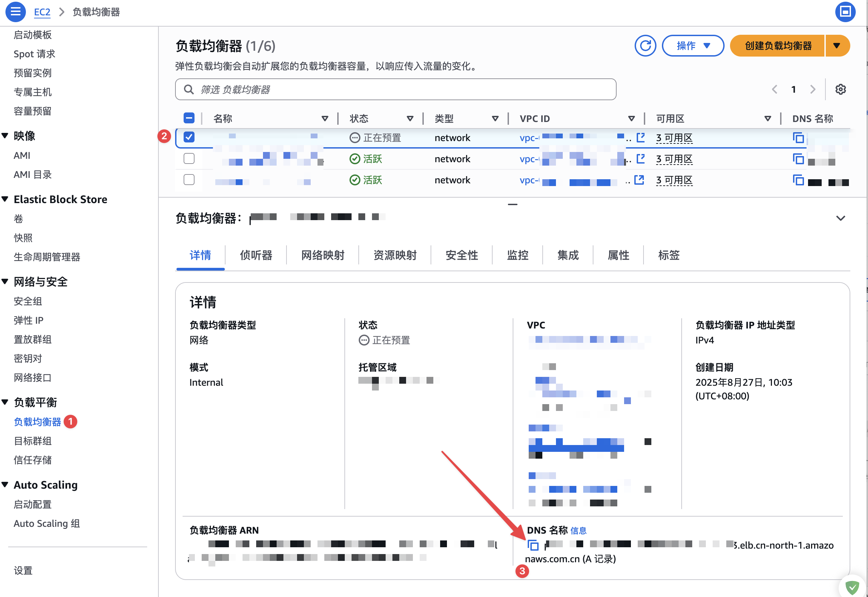Screen dimensions: 868x597
Task: Open 目标群组 in sidebar
Action: point(33,441)
